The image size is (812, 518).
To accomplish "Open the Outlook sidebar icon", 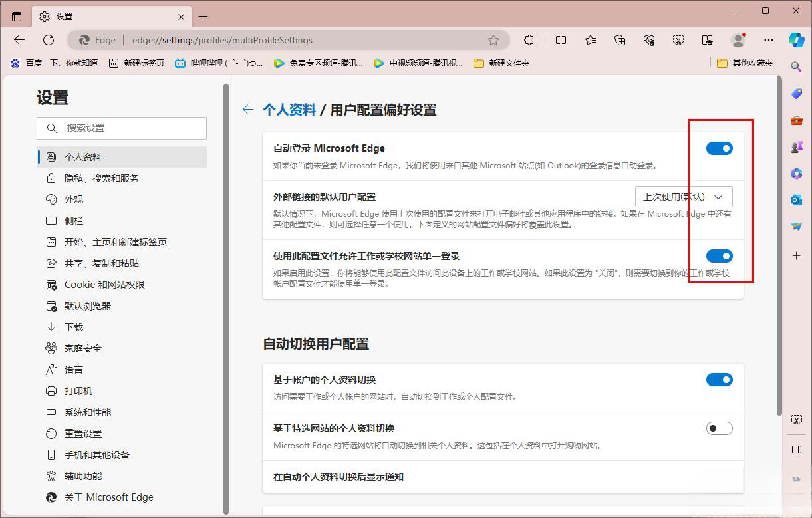I will coord(797,200).
